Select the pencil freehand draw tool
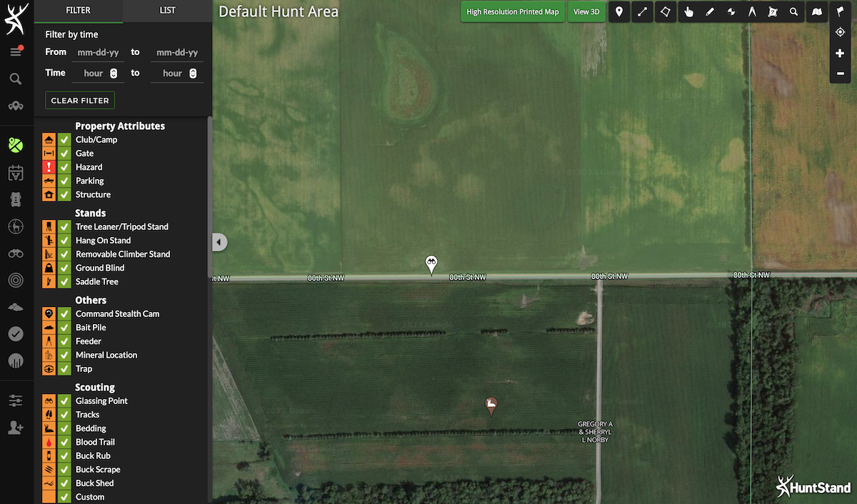This screenshot has height=504, width=857. point(710,12)
